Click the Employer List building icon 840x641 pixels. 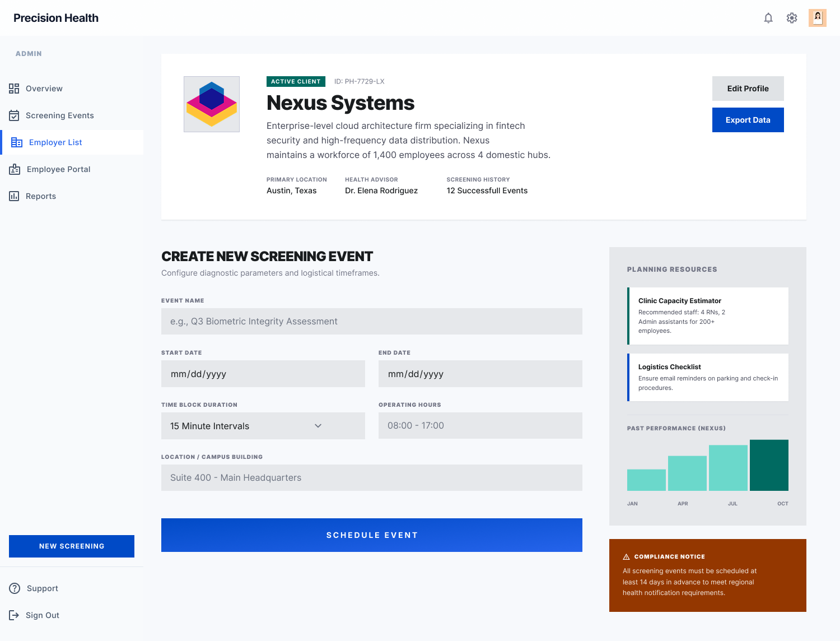[17, 142]
